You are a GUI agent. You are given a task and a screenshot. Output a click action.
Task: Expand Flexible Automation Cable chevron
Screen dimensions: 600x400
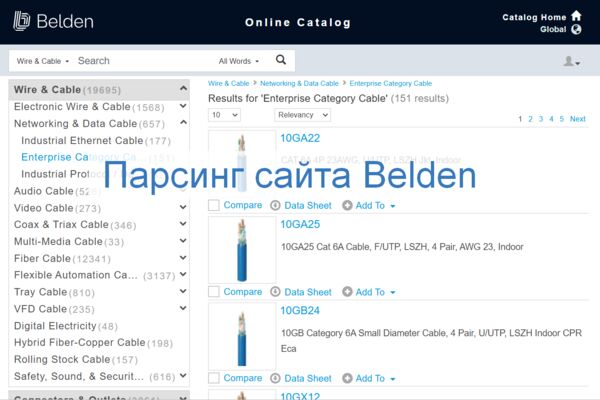click(183, 274)
